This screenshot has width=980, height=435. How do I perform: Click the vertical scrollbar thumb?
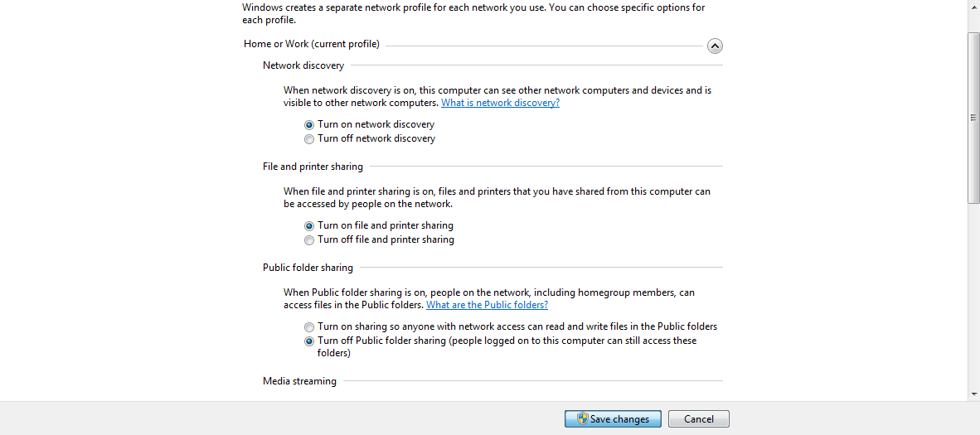pos(973,116)
